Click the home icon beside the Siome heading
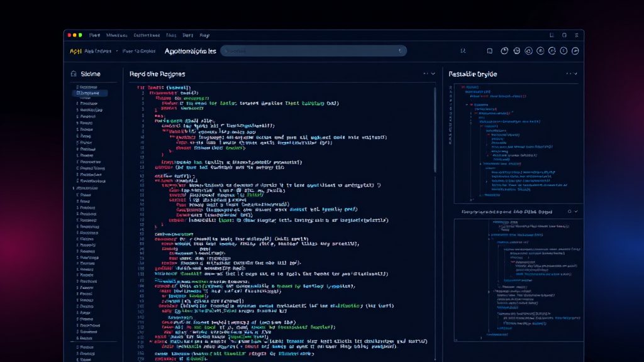This screenshot has width=644, height=362. pyautogui.click(x=74, y=74)
